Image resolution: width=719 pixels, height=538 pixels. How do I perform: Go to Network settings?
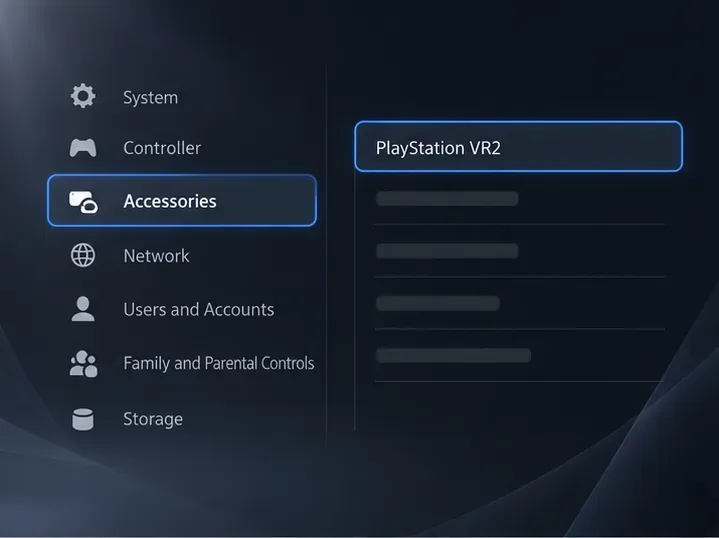[x=156, y=256]
